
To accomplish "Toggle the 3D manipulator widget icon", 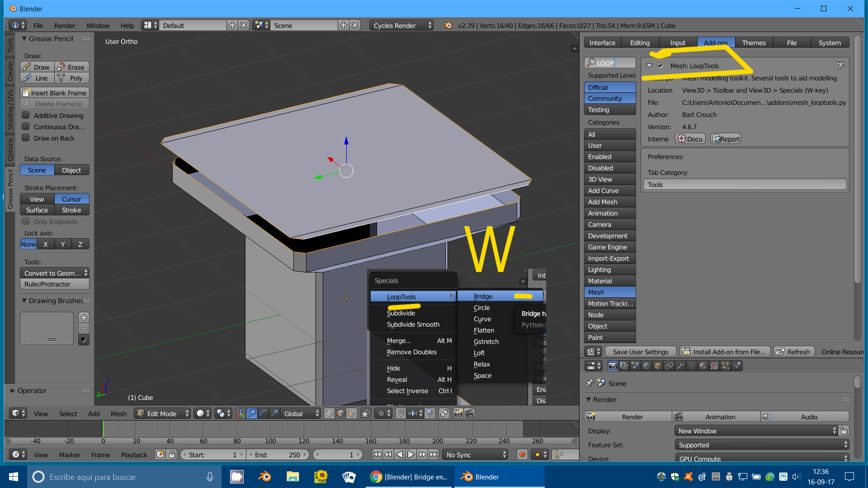I will (241, 413).
